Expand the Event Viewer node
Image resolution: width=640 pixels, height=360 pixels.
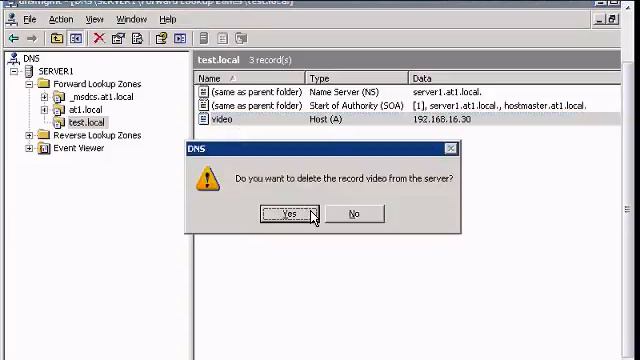click(29, 148)
